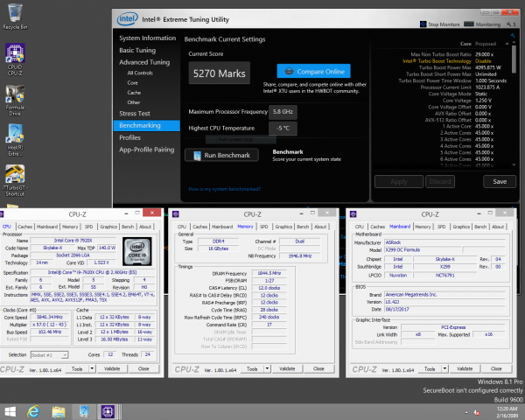Switch to Graphics tab in CPU-Z Mainboard window
525x420 pixels.
click(461, 227)
